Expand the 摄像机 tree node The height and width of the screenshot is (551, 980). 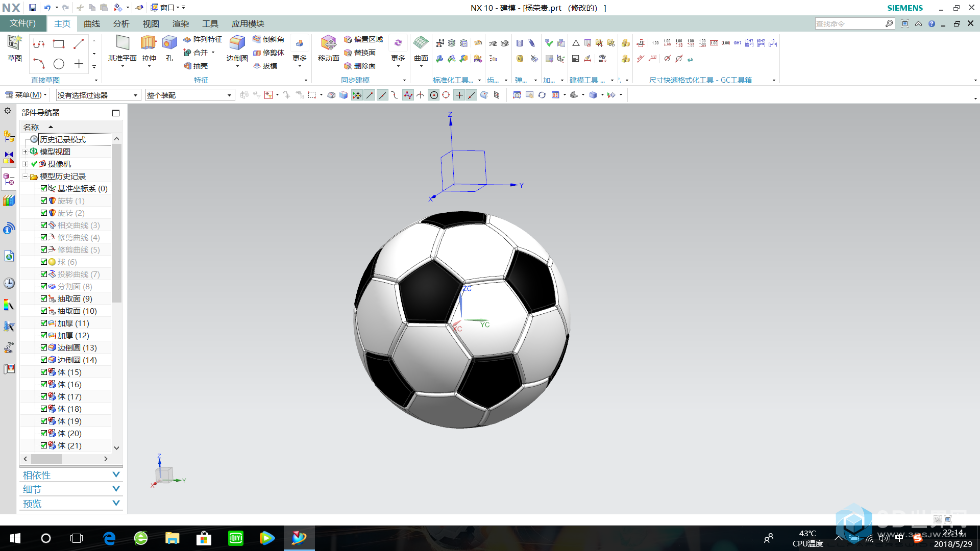tap(25, 164)
